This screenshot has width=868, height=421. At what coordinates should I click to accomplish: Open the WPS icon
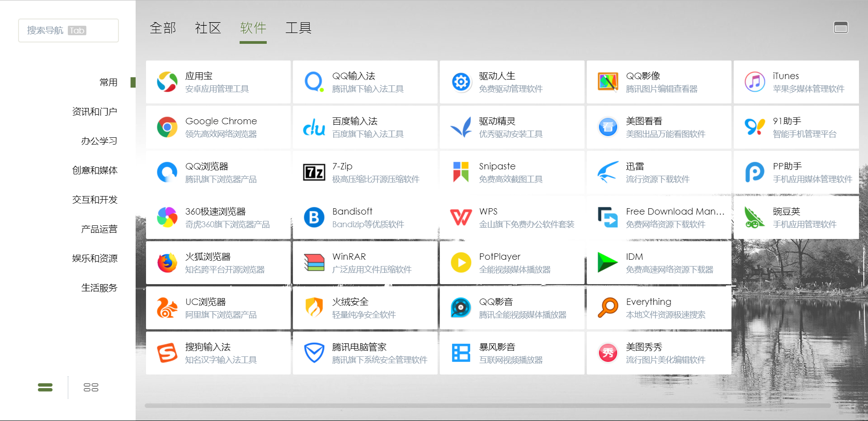coord(461,217)
